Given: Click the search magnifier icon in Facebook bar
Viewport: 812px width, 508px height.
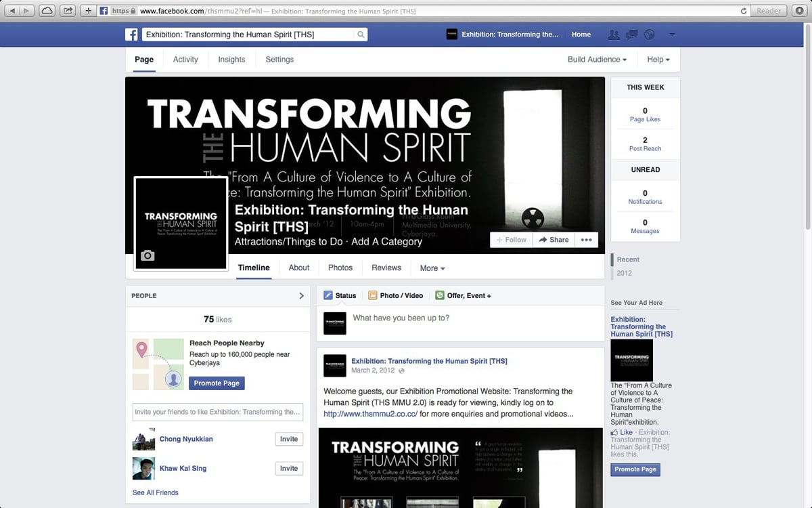Looking at the screenshot, I should pyautogui.click(x=361, y=35).
